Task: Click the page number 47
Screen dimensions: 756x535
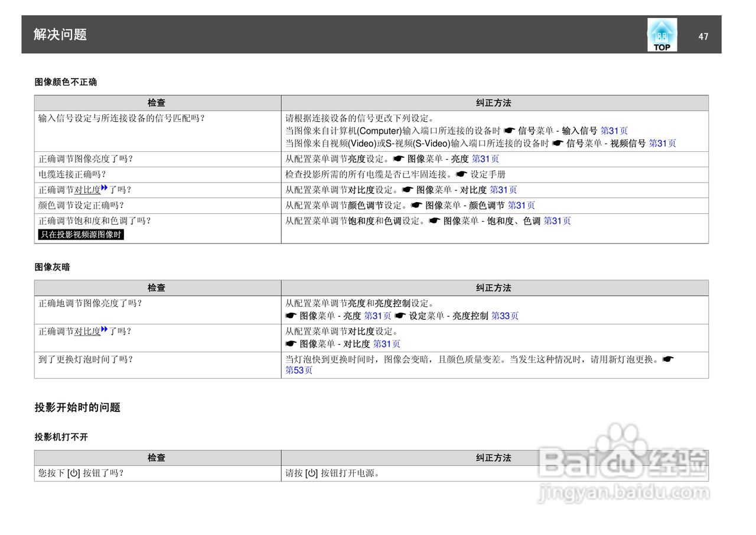Action: click(x=703, y=37)
